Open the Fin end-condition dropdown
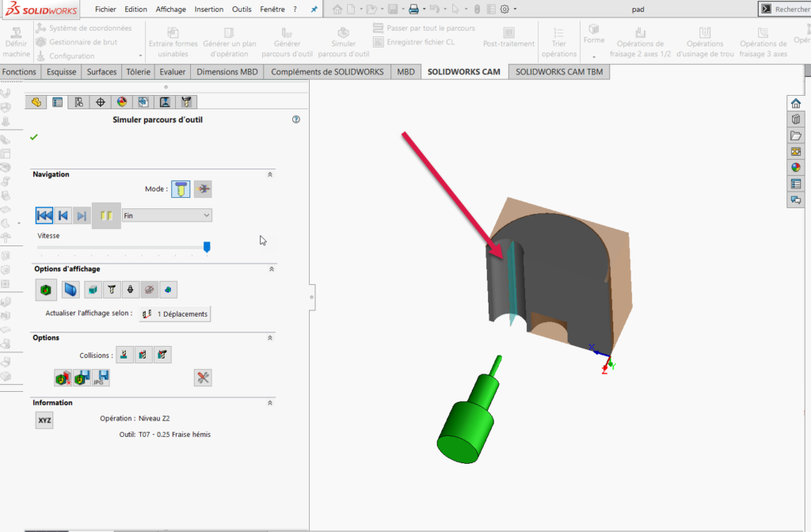 167,215
